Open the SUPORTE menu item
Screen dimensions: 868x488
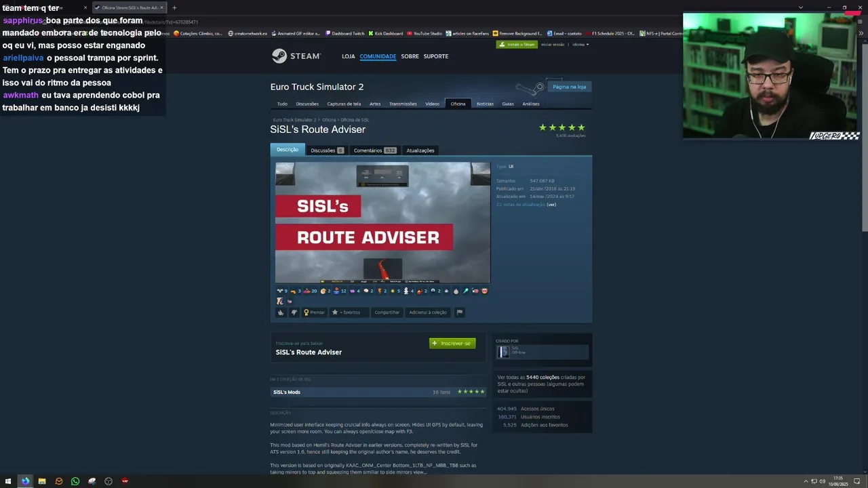436,56
